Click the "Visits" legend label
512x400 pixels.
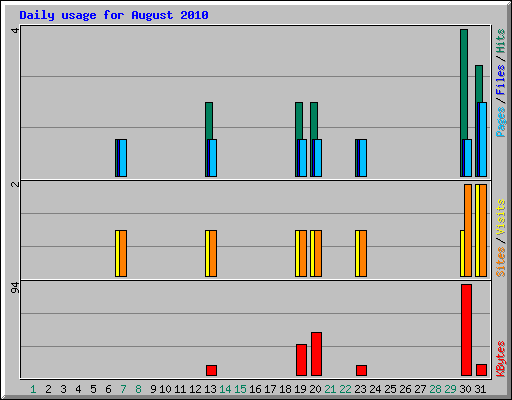[x=500, y=217]
